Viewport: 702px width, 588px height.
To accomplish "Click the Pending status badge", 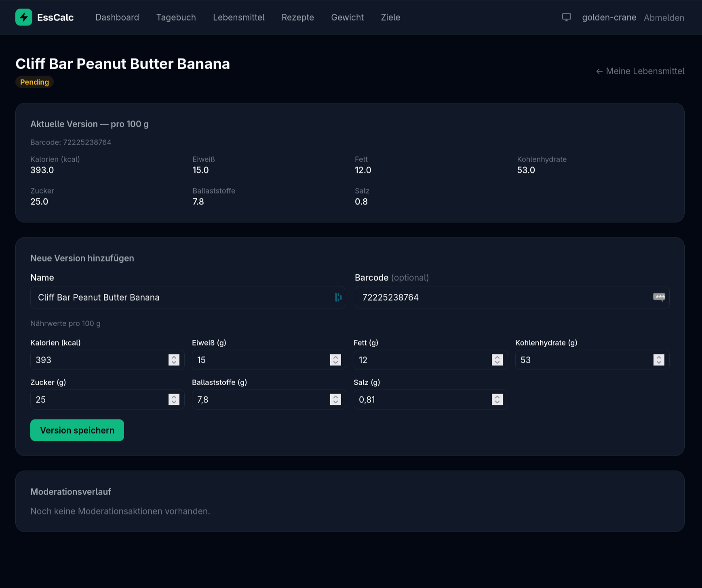I will tap(34, 82).
